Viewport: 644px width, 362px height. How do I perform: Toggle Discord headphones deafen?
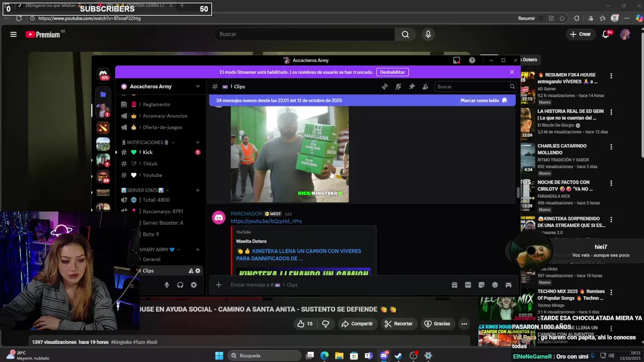pyautogui.click(x=180, y=285)
